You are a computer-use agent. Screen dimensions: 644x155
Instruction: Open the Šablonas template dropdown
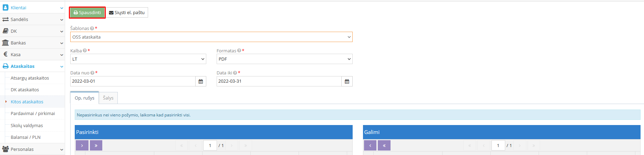click(211, 37)
